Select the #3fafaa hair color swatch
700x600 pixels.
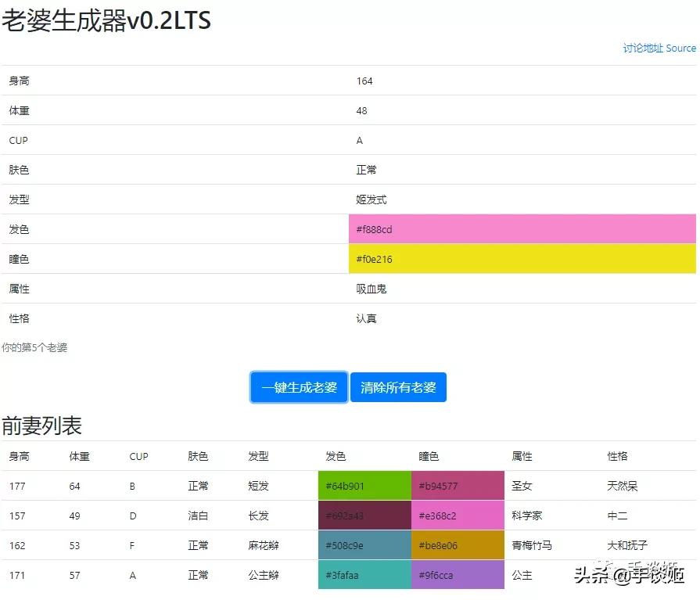(362, 574)
